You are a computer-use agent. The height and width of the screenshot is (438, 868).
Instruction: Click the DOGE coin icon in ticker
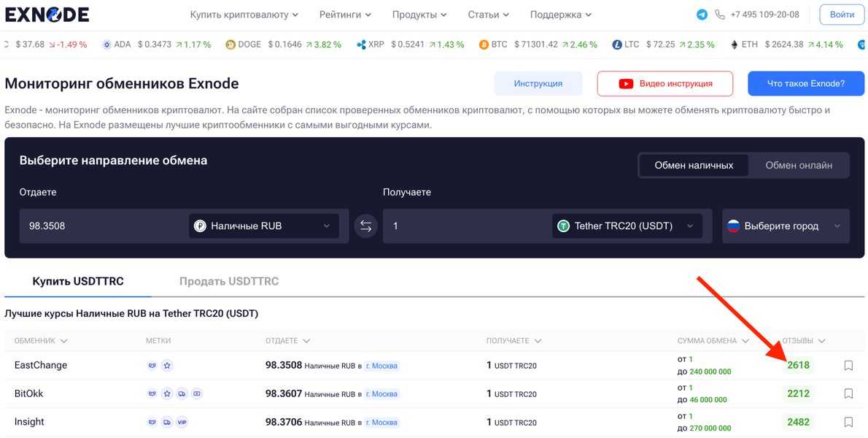click(230, 45)
